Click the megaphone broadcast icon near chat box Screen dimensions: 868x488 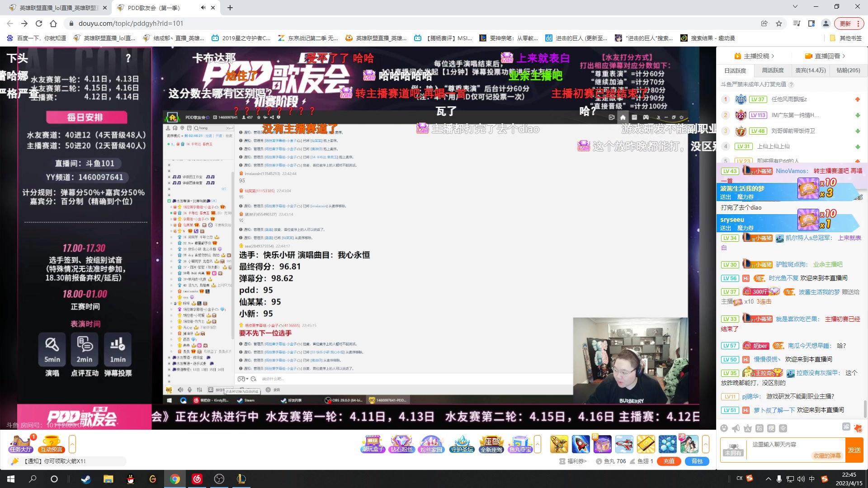tap(736, 428)
